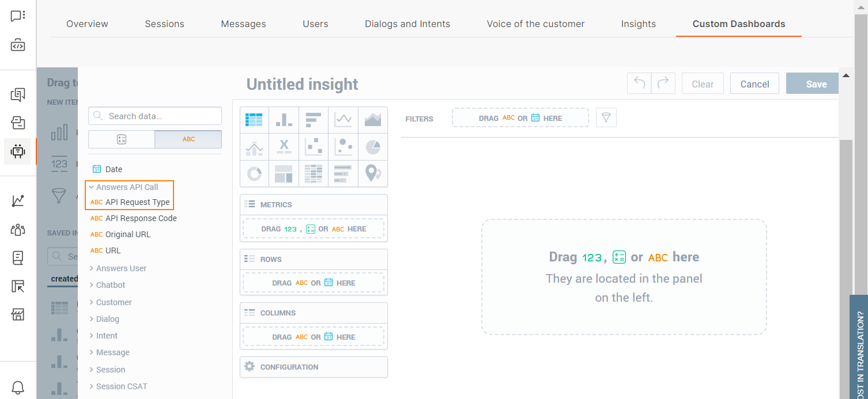Expand the Chatbot data group
The height and width of the screenshot is (399, 868).
tap(110, 285)
